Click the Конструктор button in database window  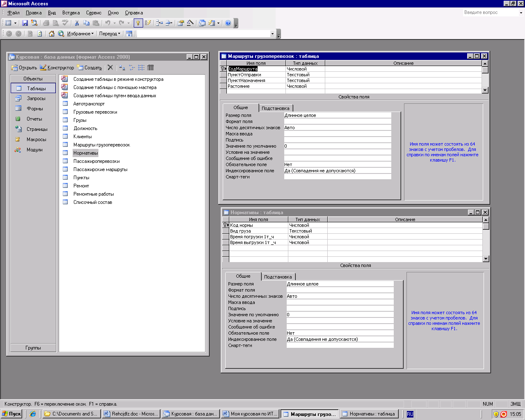57,68
